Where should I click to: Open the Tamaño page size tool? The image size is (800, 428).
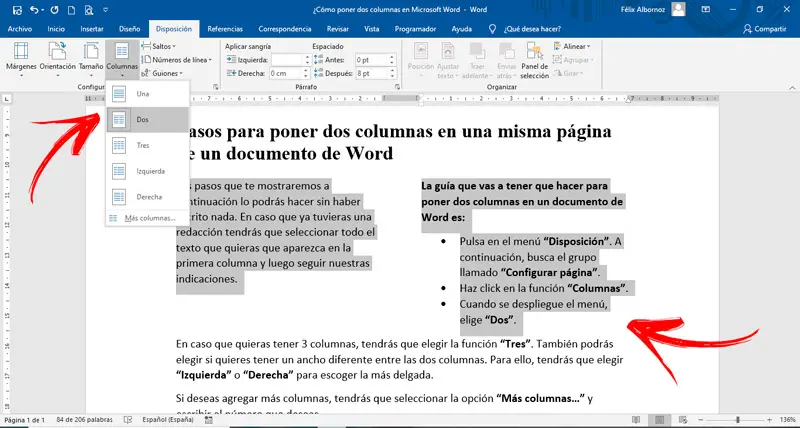point(91,59)
